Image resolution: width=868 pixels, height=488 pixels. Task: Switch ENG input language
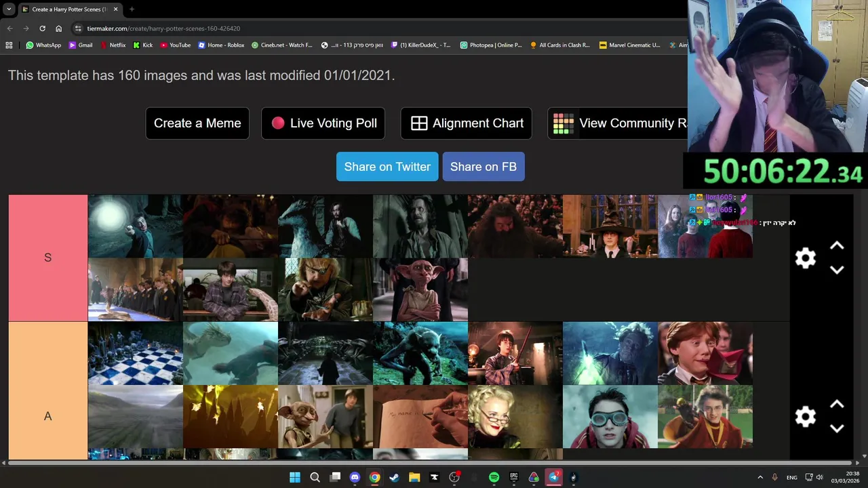[x=791, y=477]
